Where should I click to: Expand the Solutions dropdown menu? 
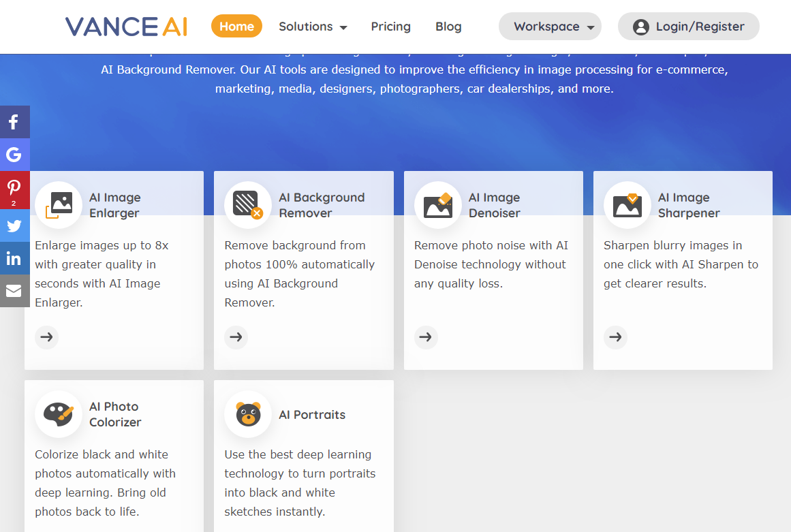[x=313, y=26]
